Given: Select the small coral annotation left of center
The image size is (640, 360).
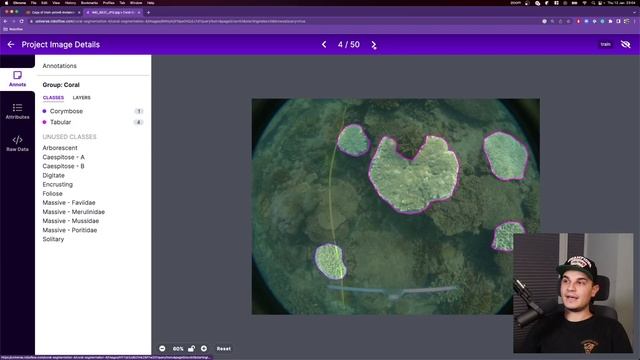Looking at the screenshot, I should (x=353, y=140).
